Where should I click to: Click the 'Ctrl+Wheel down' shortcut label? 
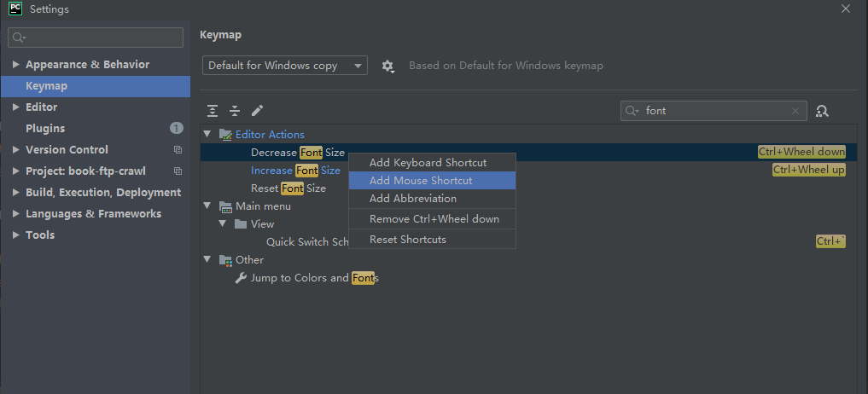coord(801,152)
